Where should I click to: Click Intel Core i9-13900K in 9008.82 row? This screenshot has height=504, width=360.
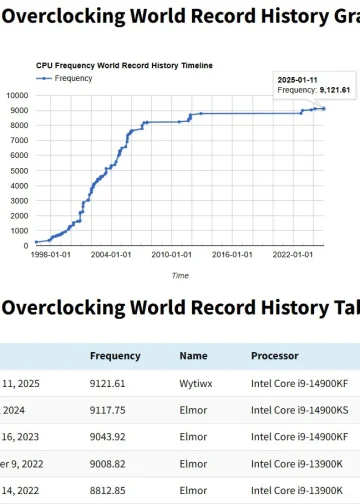(x=297, y=464)
